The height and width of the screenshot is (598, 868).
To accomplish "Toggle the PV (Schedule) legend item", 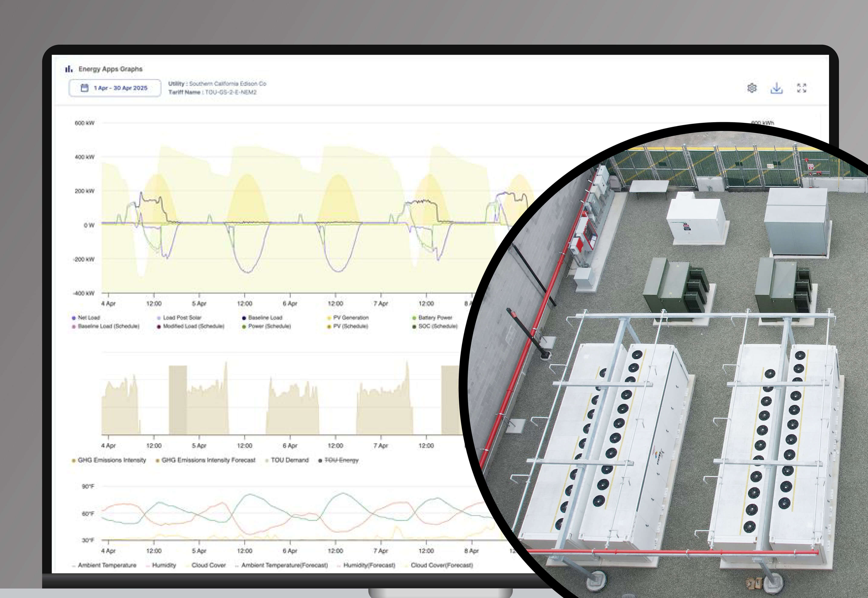I will (348, 326).
